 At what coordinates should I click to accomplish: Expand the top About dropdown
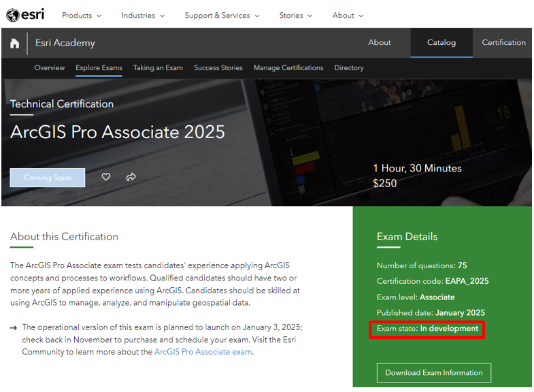click(x=348, y=15)
